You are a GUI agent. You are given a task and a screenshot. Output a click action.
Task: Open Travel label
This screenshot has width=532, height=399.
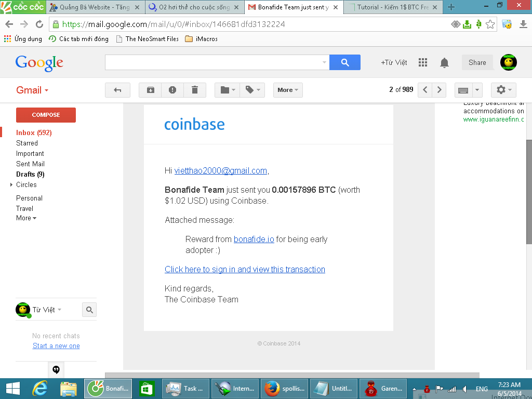coord(24,208)
